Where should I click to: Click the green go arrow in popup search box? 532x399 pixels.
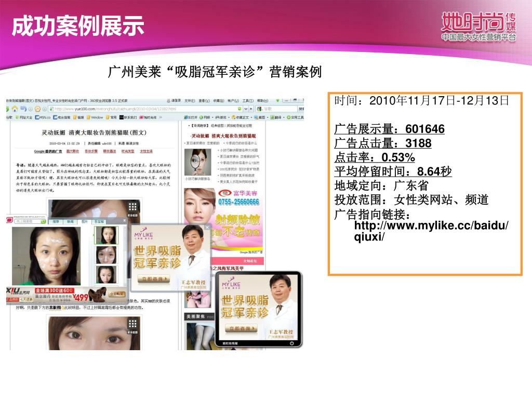43,221
